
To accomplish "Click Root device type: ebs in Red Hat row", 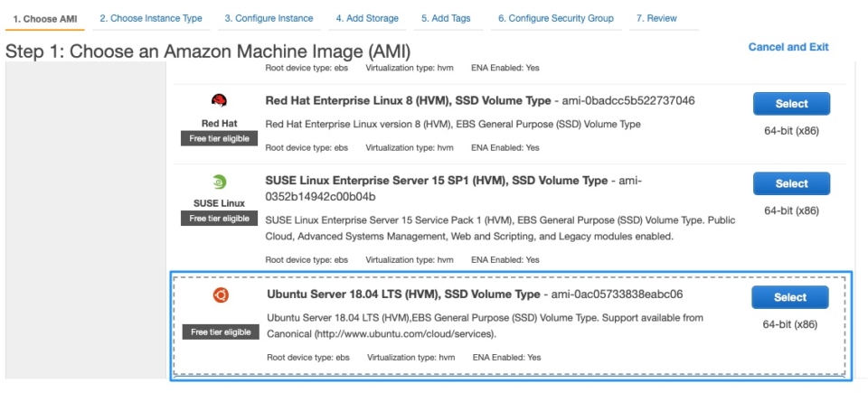I will point(307,148).
